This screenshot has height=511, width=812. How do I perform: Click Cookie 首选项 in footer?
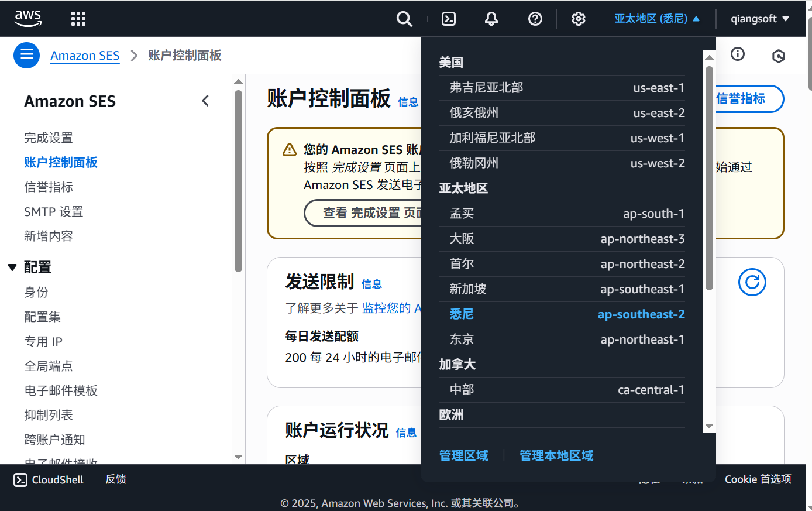coord(758,479)
